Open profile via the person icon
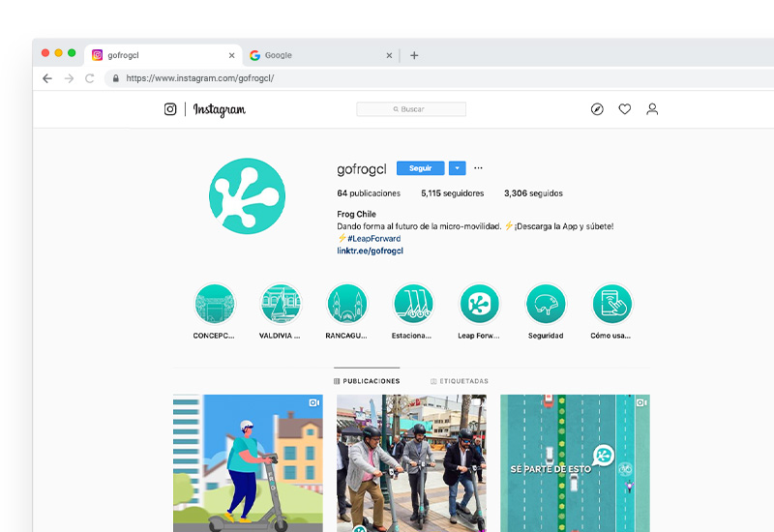774x532 pixels. click(652, 109)
